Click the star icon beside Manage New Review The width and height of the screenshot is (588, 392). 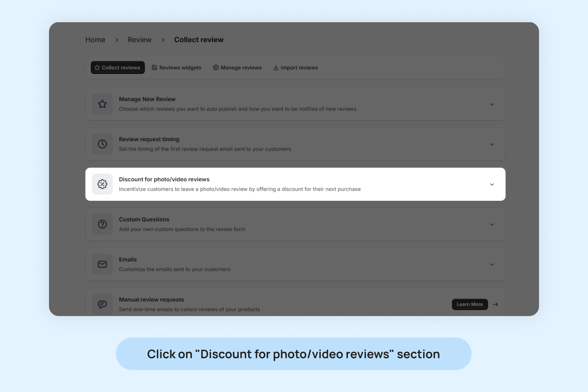(102, 104)
